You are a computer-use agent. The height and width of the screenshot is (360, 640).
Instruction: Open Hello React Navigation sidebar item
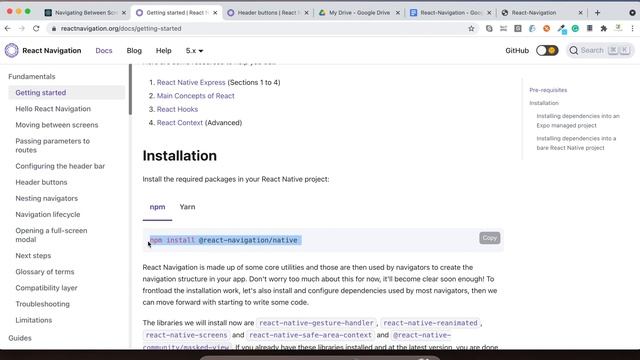click(x=53, y=109)
